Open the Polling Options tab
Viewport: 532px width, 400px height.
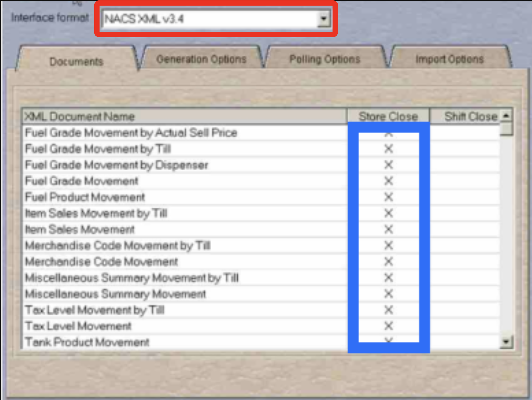coord(325,59)
